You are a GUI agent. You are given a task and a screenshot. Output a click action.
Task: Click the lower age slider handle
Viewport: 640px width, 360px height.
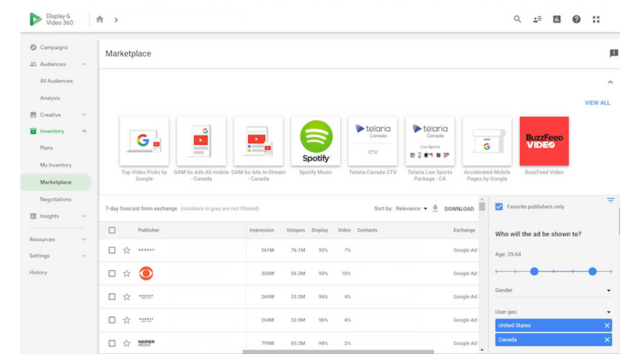pyautogui.click(x=534, y=271)
